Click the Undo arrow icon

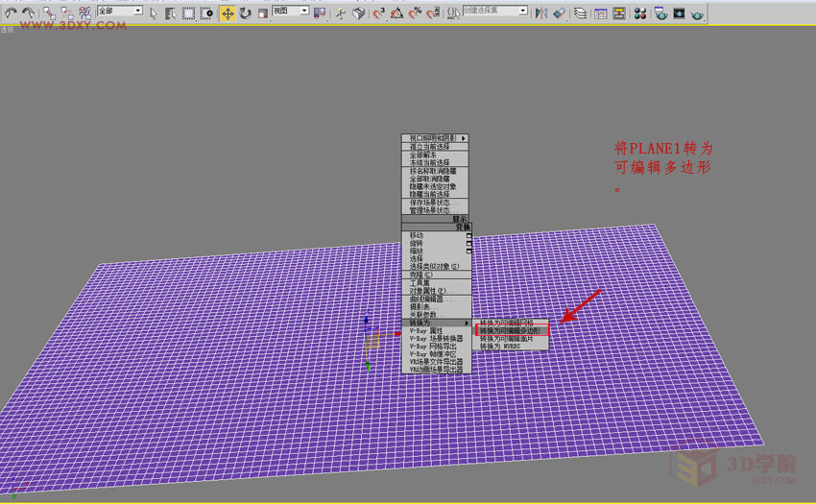[x=11, y=12]
